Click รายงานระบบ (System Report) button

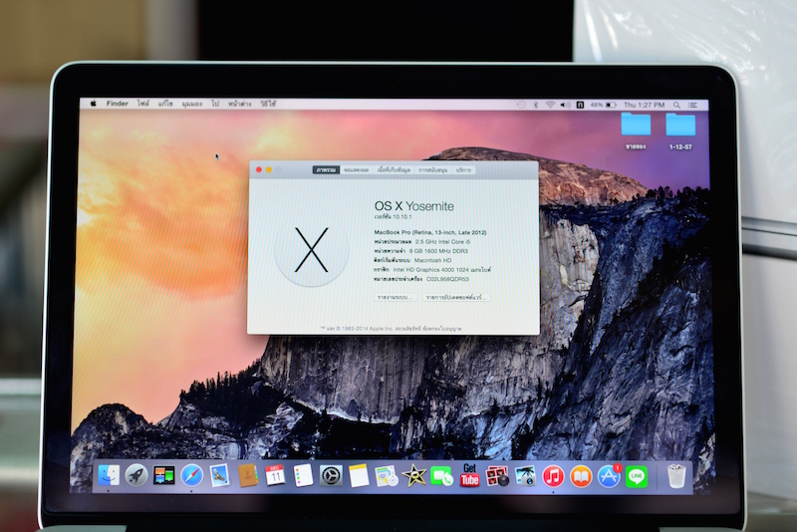tap(396, 297)
